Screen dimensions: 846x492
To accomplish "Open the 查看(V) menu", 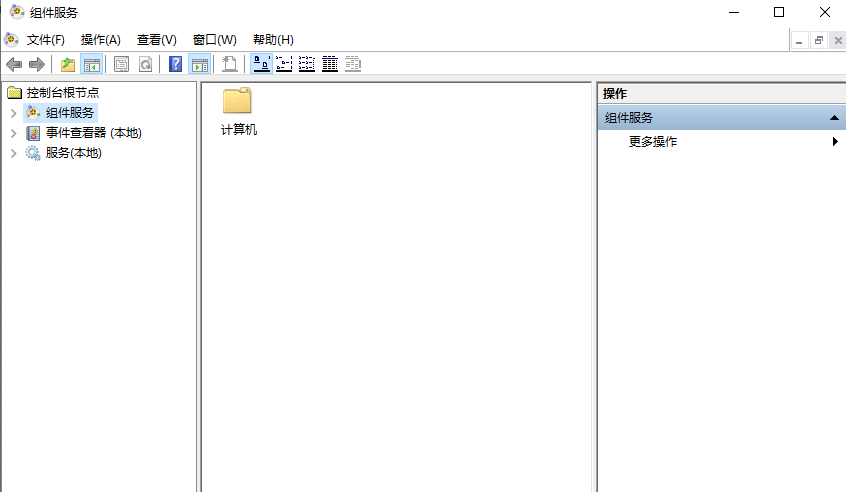I will click(x=156, y=40).
